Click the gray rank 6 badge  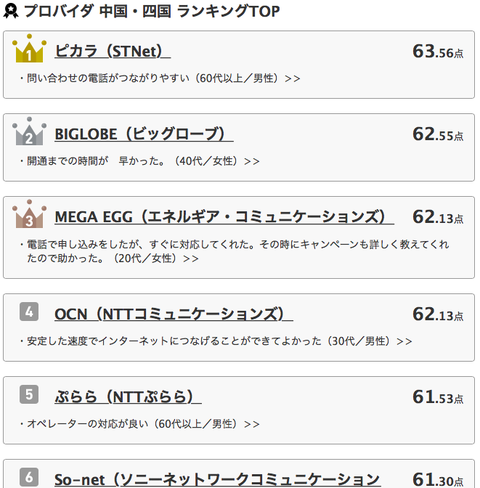[29, 477]
